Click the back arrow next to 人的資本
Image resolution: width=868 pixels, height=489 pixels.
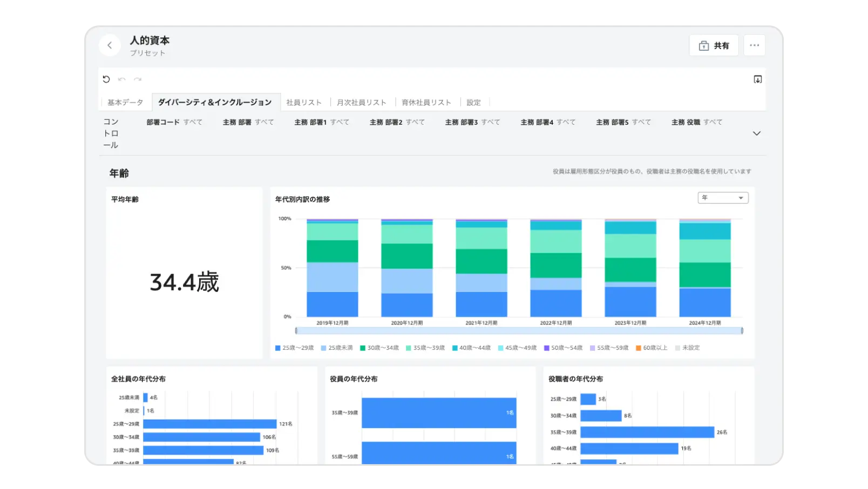pos(110,45)
